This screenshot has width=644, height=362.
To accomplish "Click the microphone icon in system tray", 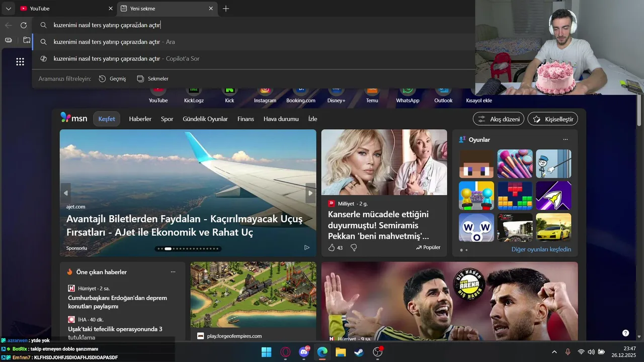I will click(x=568, y=352).
